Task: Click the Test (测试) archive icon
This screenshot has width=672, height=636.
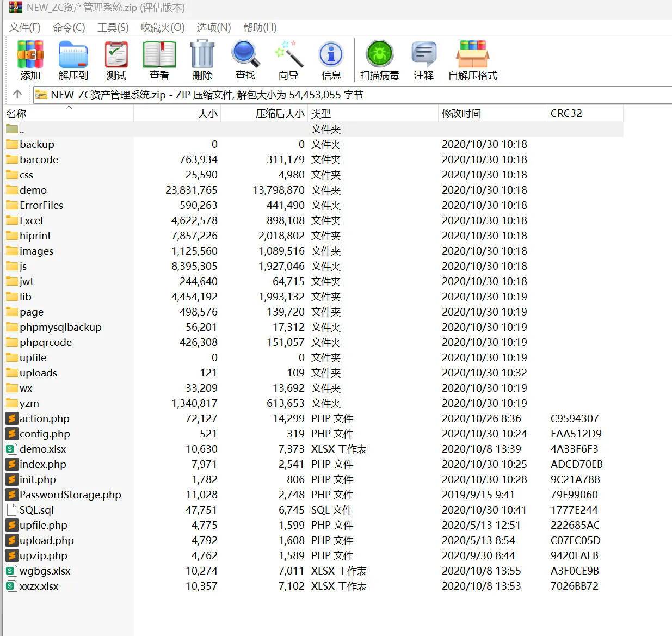Action: point(116,54)
